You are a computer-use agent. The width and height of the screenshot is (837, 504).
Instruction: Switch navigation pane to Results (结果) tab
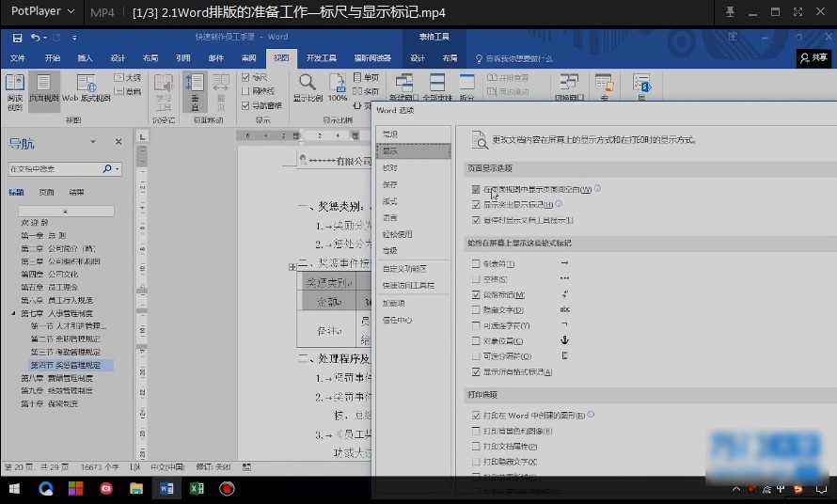click(x=76, y=192)
